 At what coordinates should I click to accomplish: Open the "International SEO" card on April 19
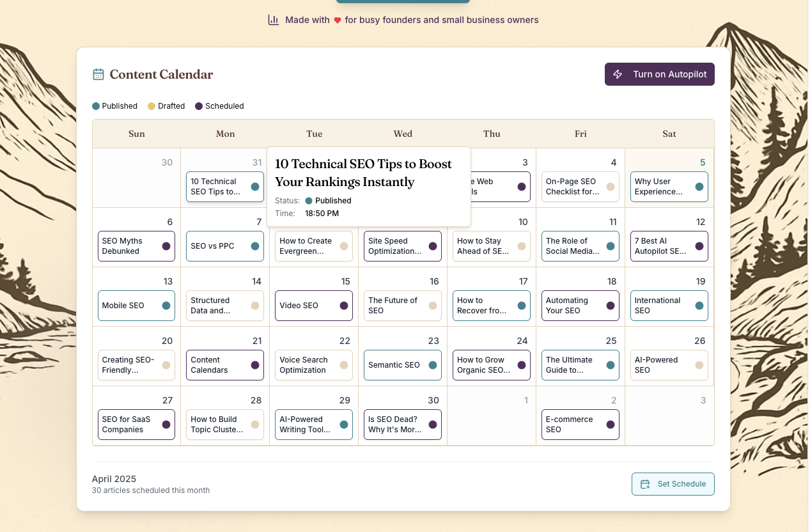[669, 306]
